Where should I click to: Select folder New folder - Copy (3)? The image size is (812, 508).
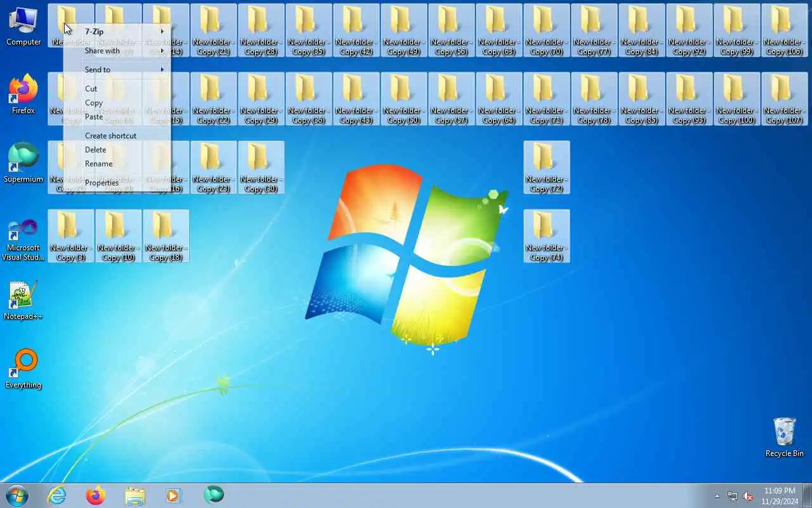pyautogui.click(x=71, y=236)
